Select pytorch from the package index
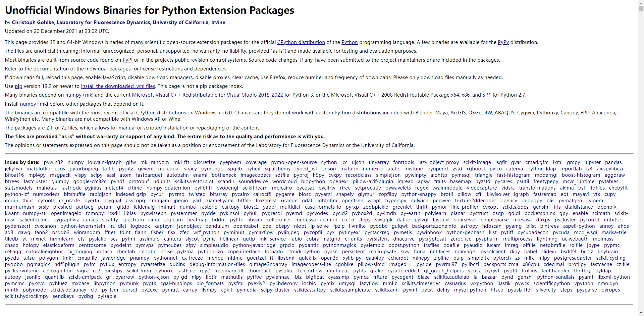The height and width of the screenshot is (316, 644). [x=502, y=258]
